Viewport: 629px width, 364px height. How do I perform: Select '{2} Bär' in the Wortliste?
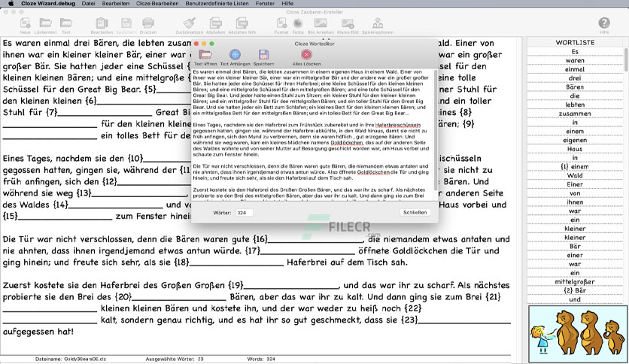(575, 290)
